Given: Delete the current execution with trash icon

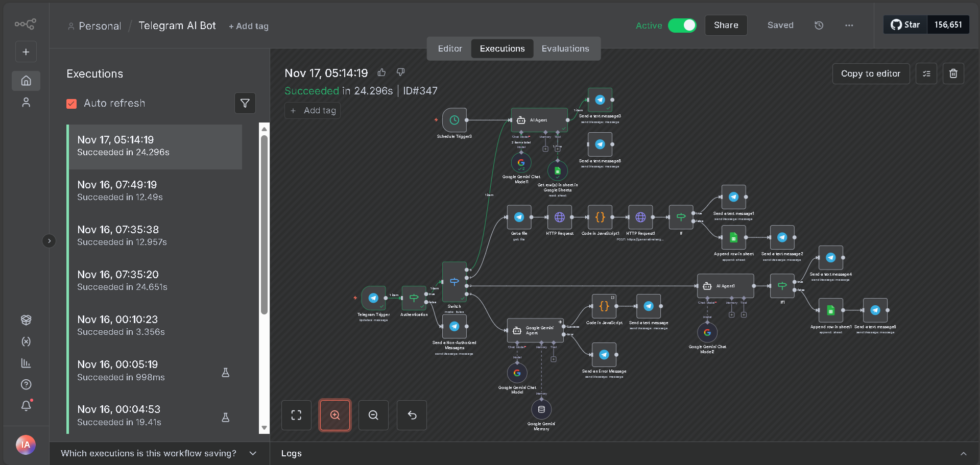Looking at the screenshot, I should click(953, 74).
